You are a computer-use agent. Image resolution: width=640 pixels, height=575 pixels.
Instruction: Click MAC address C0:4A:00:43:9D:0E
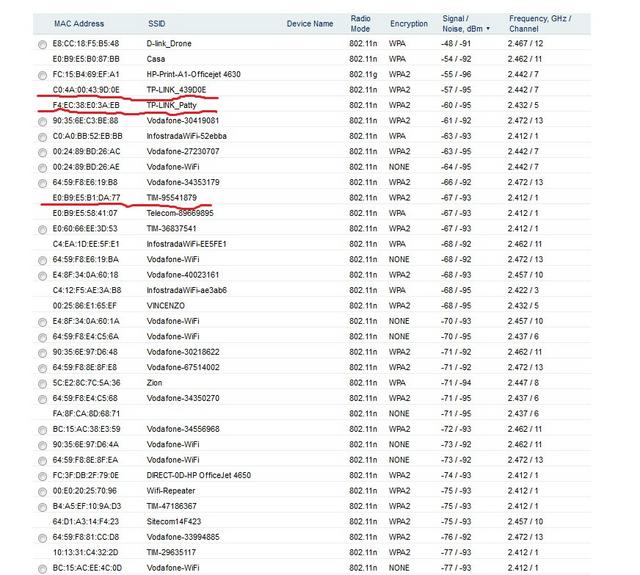click(x=86, y=90)
